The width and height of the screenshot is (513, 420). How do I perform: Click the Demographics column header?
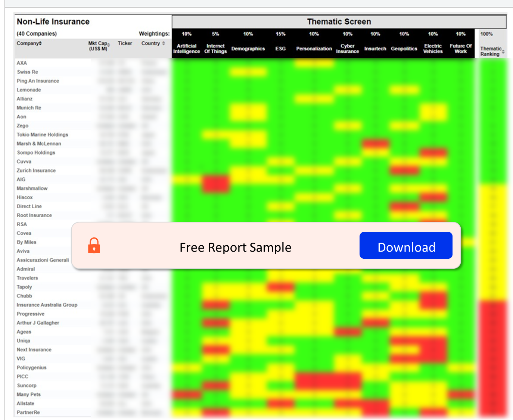(248, 49)
